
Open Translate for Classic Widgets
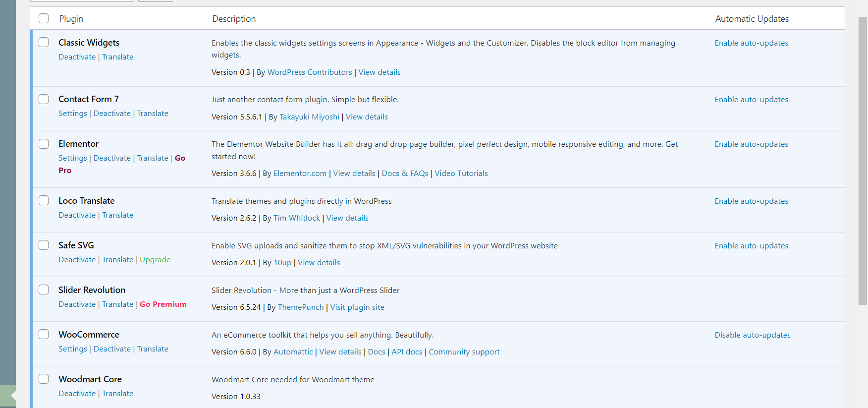(117, 57)
